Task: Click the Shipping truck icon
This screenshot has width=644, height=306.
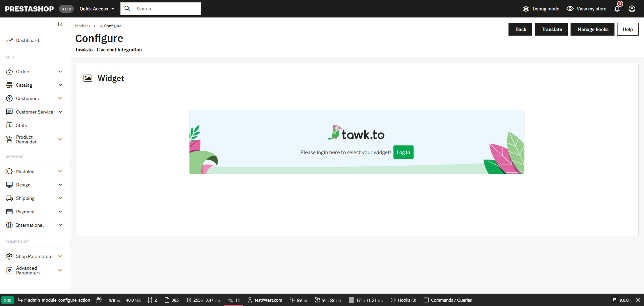Action: [9, 198]
